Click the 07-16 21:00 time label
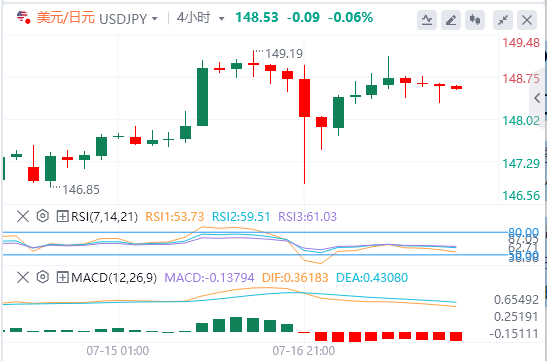547x361 pixels. coord(304,351)
